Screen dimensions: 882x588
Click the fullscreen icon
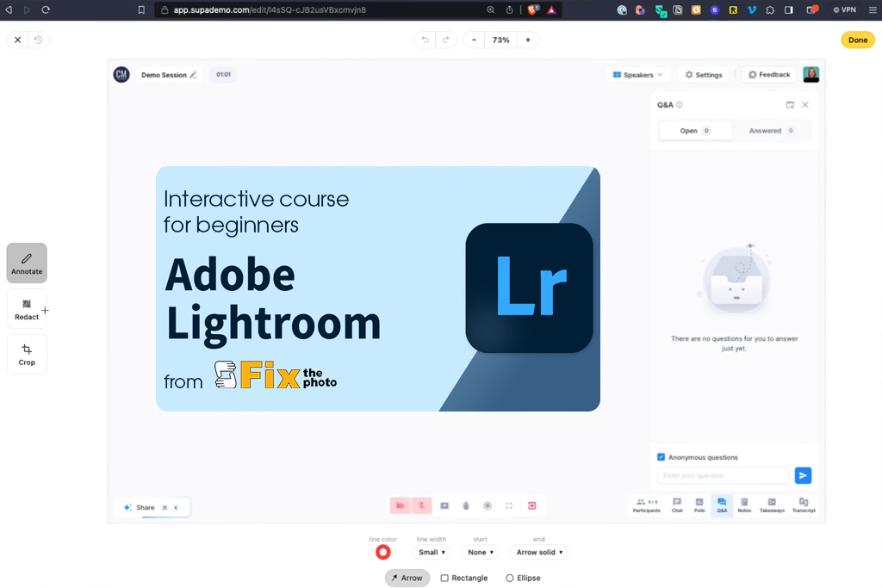[509, 505]
